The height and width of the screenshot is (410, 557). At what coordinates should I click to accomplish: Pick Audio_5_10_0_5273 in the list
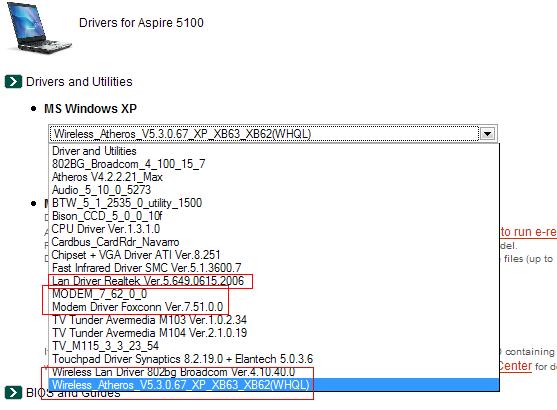[274, 190]
